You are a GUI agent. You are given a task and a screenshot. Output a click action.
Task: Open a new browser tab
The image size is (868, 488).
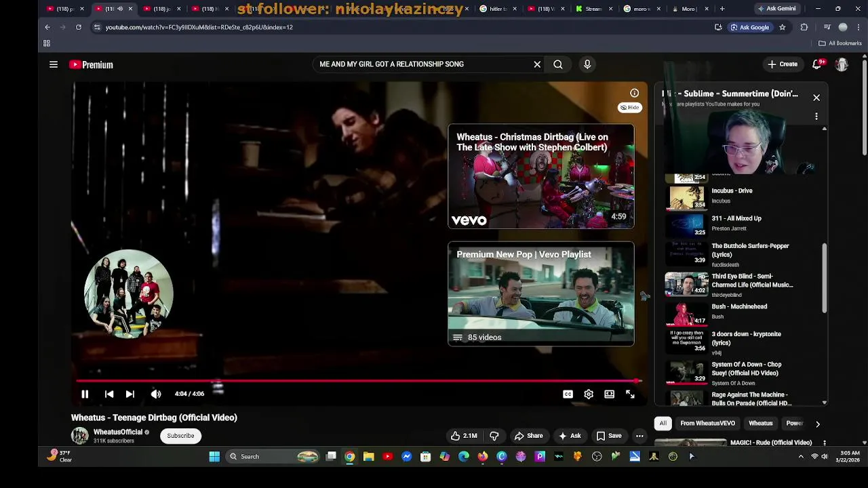click(722, 9)
